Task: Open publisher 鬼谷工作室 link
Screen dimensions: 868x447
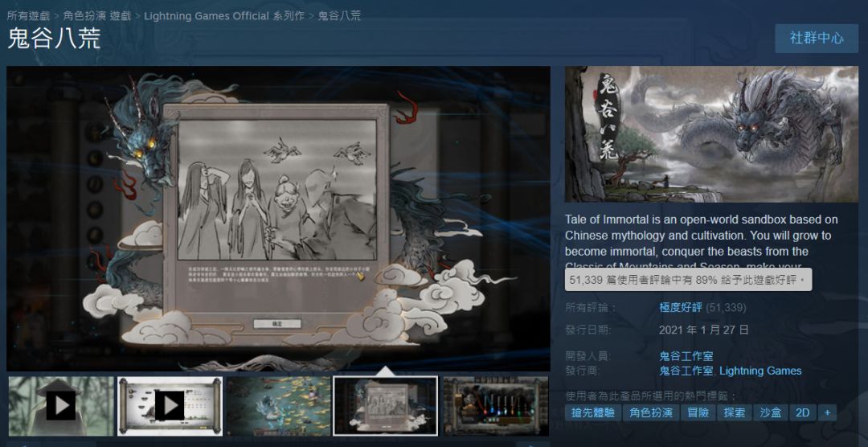Action: click(686, 371)
